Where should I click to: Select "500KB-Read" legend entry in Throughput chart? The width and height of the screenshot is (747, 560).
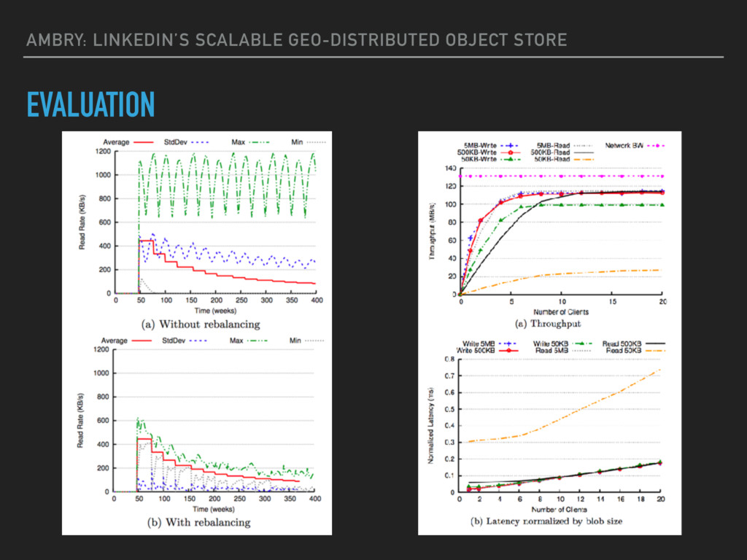click(550, 152)
